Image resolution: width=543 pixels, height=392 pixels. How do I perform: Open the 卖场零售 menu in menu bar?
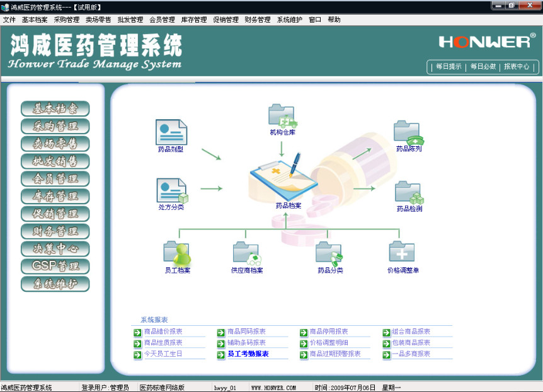(98, 20)
